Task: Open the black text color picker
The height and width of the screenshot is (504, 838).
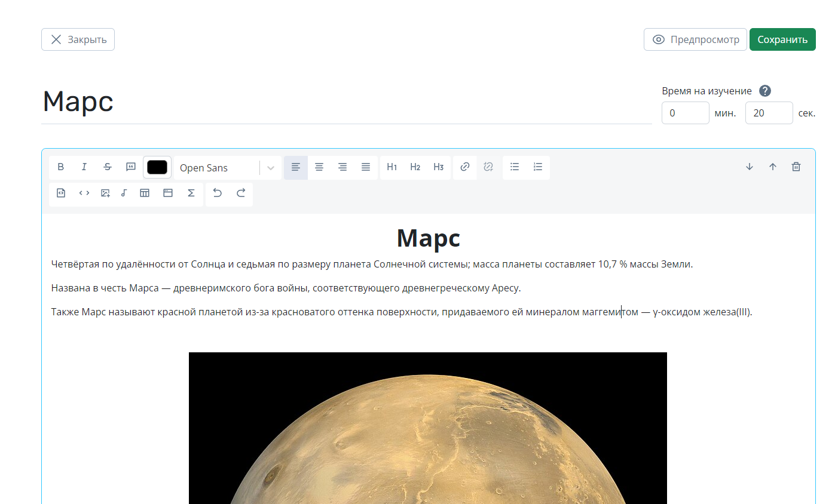Action: pos(157,167)
